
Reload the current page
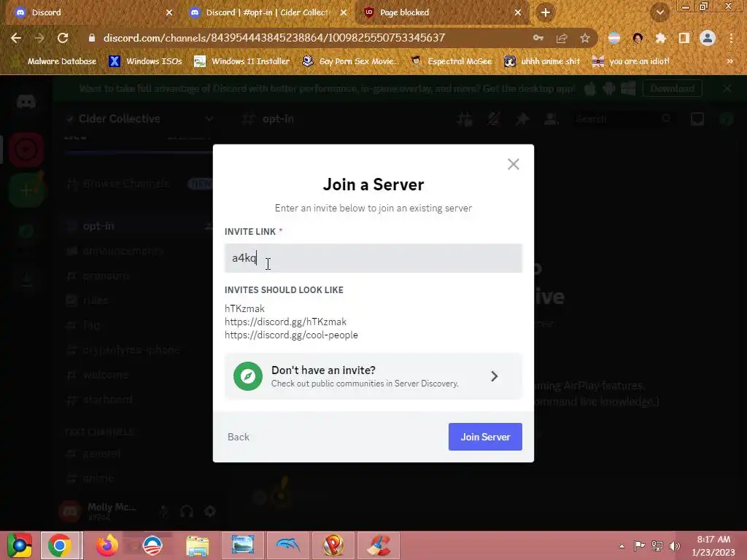(63, 38)
